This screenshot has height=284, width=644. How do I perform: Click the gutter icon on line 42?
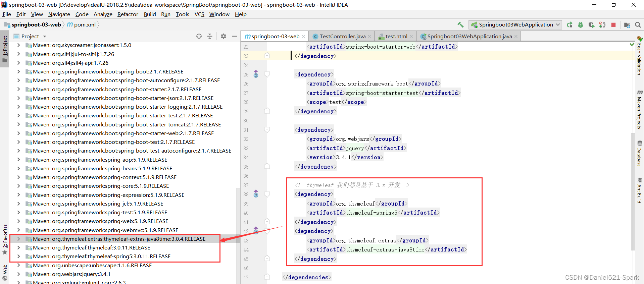pos(256,230)
